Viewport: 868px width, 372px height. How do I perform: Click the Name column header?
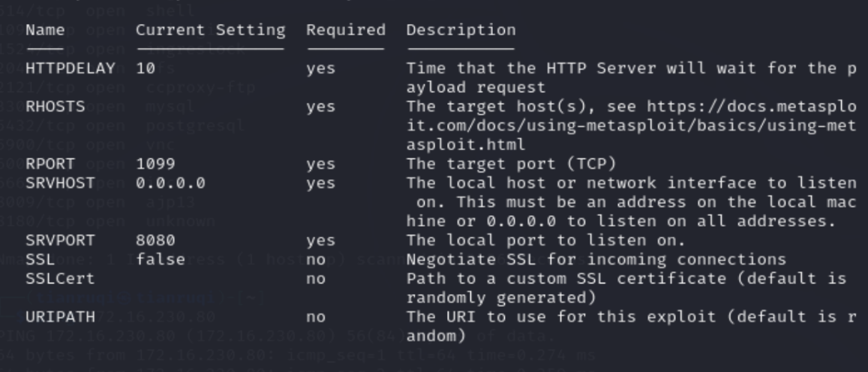pyautogui.click(x=44, y=31)
